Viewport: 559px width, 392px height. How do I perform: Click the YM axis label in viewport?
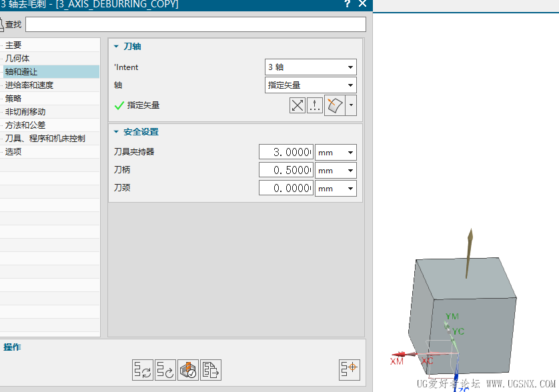click(x=452, y=316)
